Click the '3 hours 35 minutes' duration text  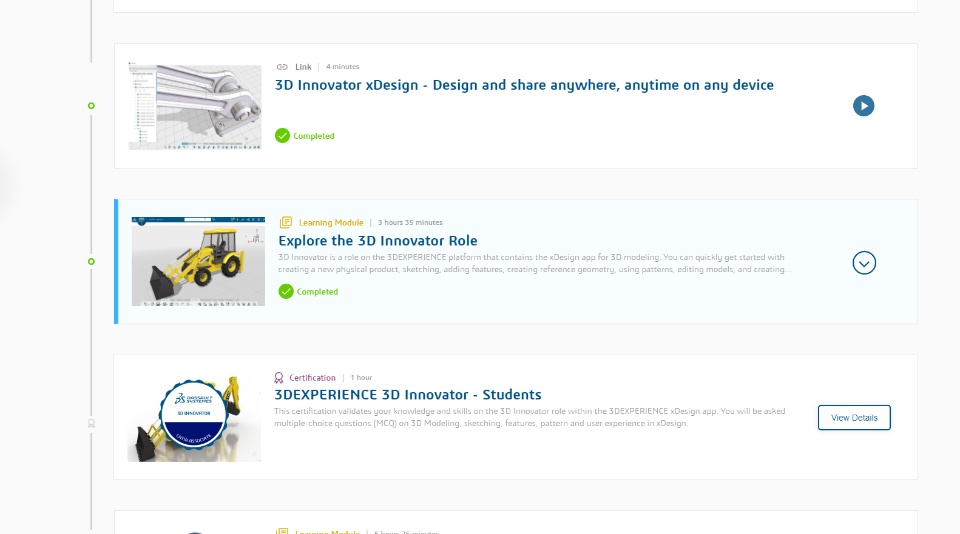click(x=410, y=222)
